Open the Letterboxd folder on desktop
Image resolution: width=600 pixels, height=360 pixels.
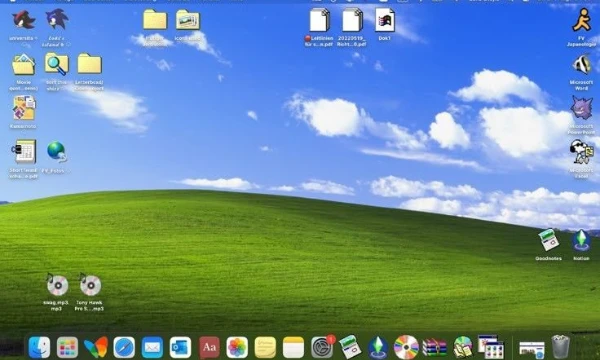pos(90,64)
